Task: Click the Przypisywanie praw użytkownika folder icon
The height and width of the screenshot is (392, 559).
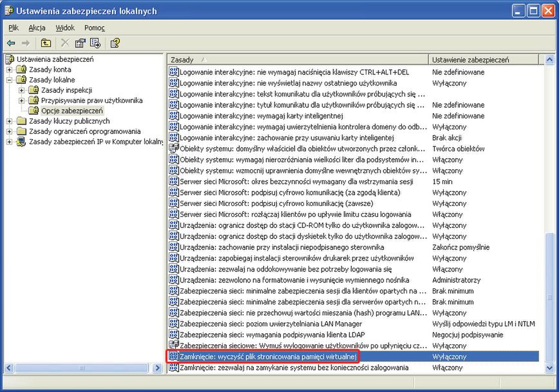Action: (x=34, y=100)
